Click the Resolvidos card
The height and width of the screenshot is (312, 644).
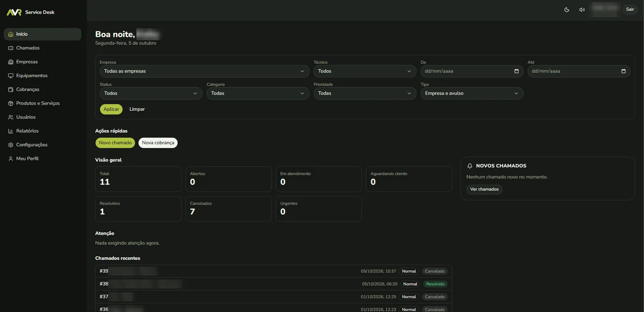click(138, 209)
